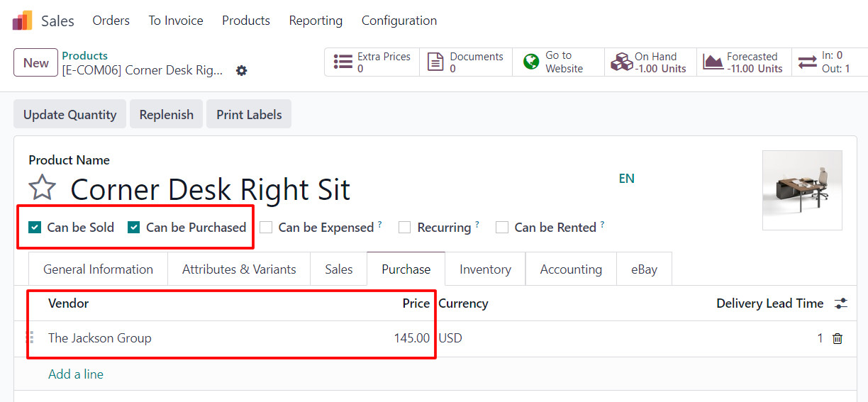This screenshot has height=402, width=868.
Task: Open Forecasted units report button
Action: (744, 62)
